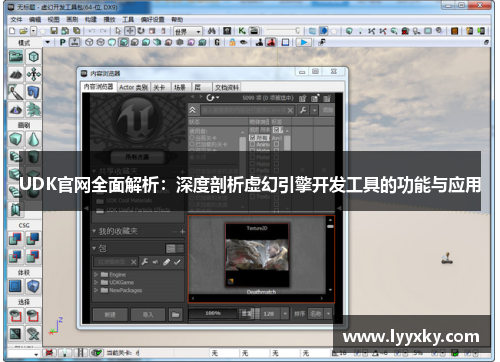Collapse filter panel with double chevron
Viewport: 500px width, 362px height.
click(x=192, y=110)
